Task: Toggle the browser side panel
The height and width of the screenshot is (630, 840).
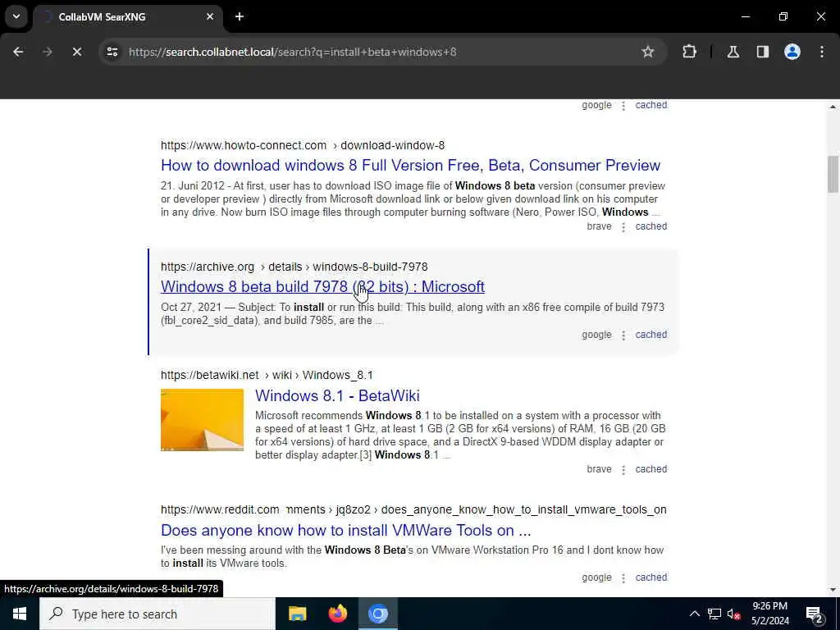Action: (x=762, y=52)
